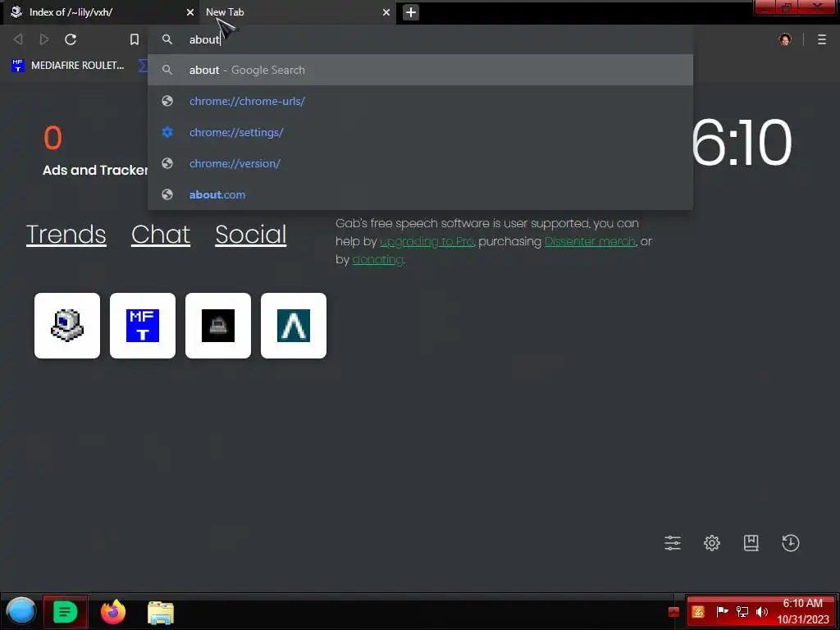Viewport: 840px width, 630px height.
Task: Open the teal caret-logo shortcut tile
Action: point(294,326)
